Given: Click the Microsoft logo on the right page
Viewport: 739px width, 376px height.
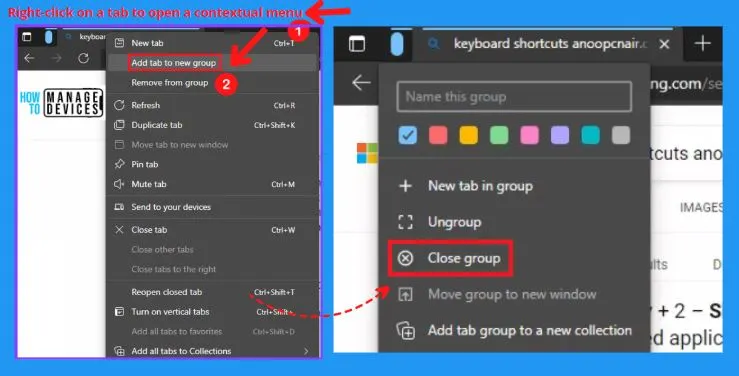Looking at the screenshot, I should (367, 153).
